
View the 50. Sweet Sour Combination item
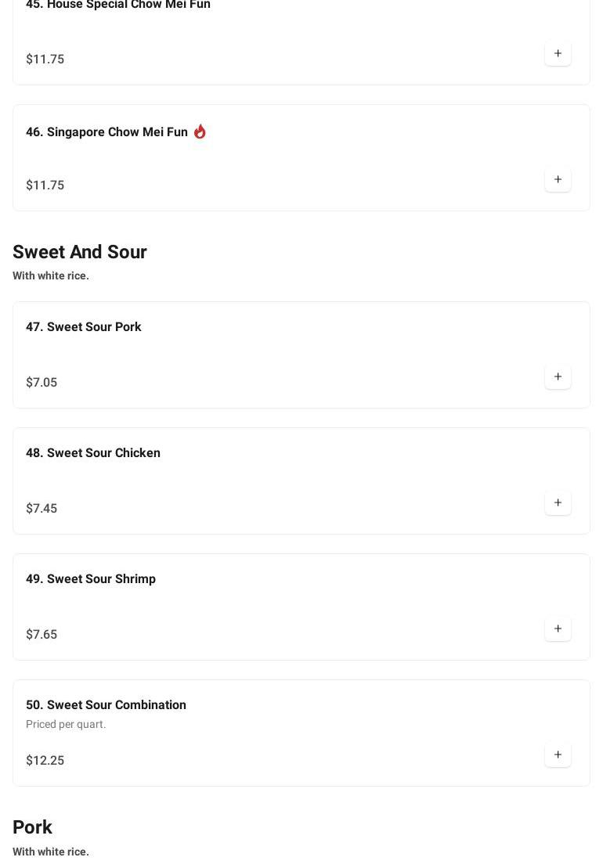coord(106,705)
